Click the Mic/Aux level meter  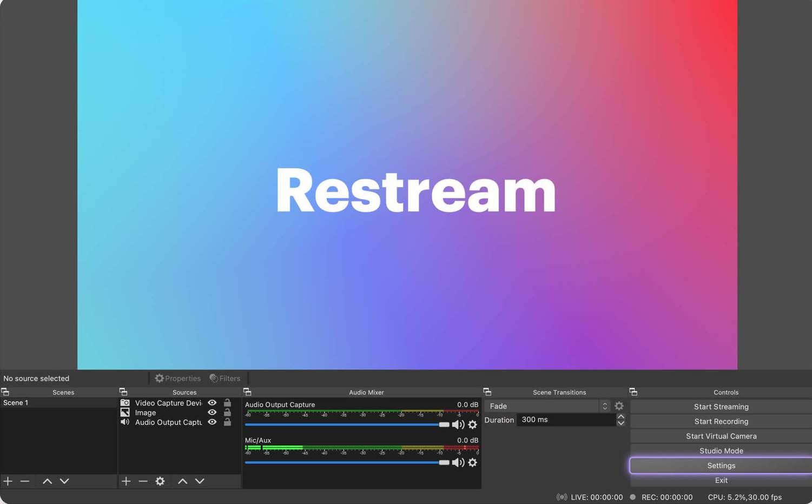[x=362, y=449]
